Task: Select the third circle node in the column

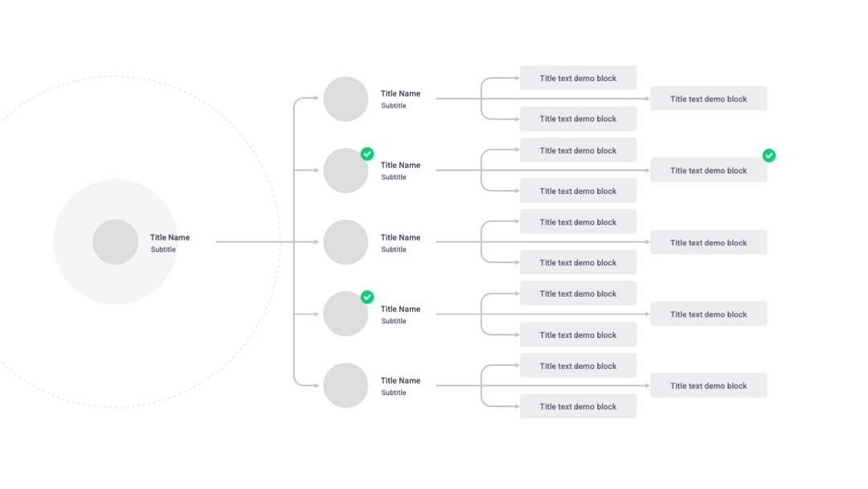Action: point(346,242)
